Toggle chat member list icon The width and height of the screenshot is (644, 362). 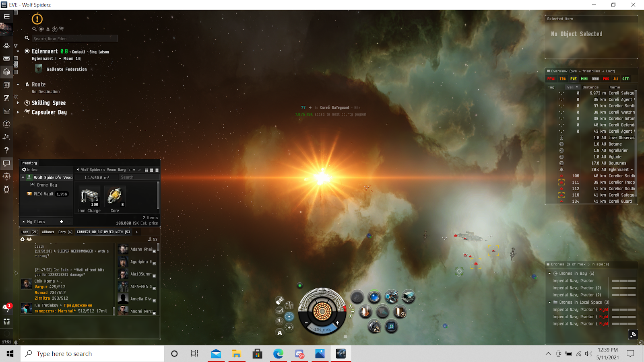(x=29, y=239)
